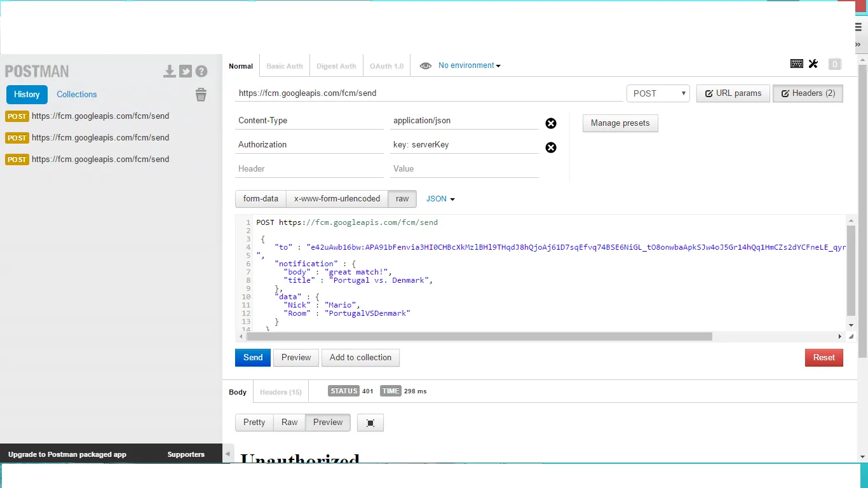Select the OAuth 1.0 tab
The image size is (868, 488).
[x=387, y=66]
